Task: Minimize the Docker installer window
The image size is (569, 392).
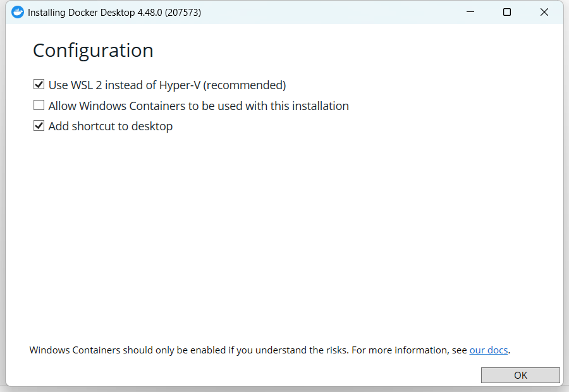Action: [470, 12]
